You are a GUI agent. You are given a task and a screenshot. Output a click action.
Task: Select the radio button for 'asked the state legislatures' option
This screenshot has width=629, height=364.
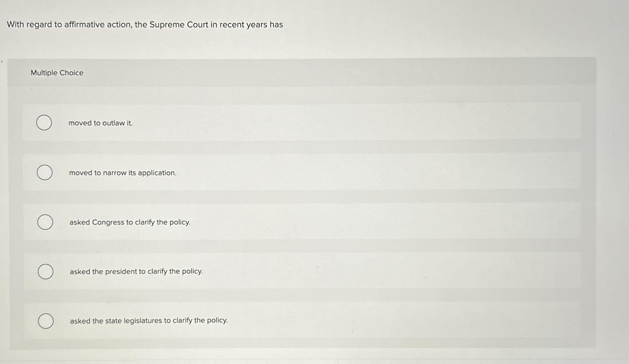click(x=46, y=321)
